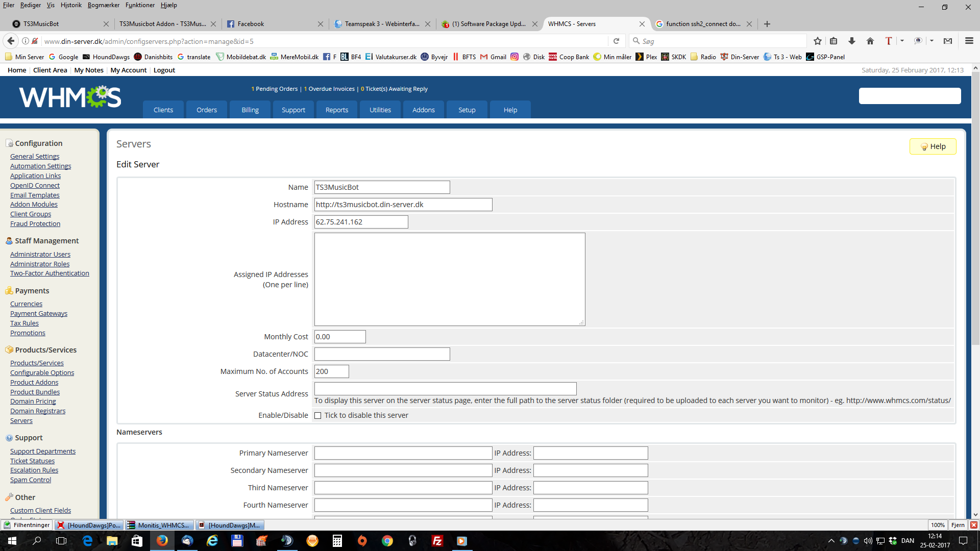This screenshot has width=980, height=551.
Task: Open the Utilities tab
Action: point(380,109)
